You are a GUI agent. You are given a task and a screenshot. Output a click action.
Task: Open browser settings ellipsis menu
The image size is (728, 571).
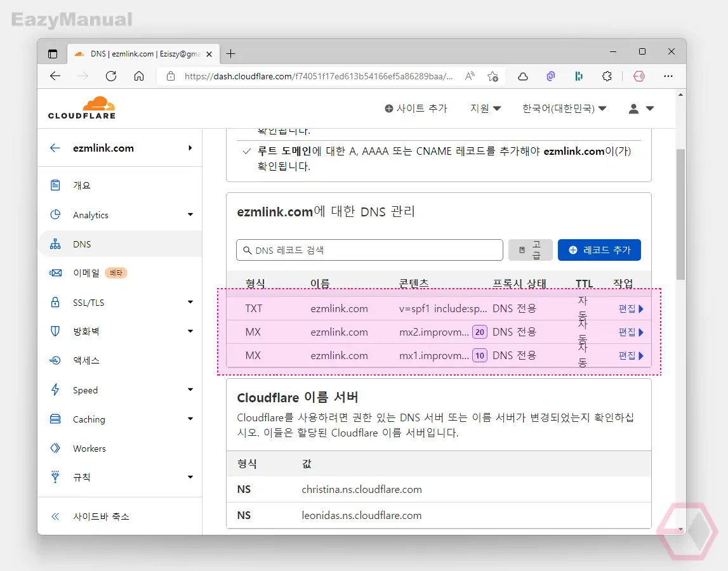coord(668,76)
